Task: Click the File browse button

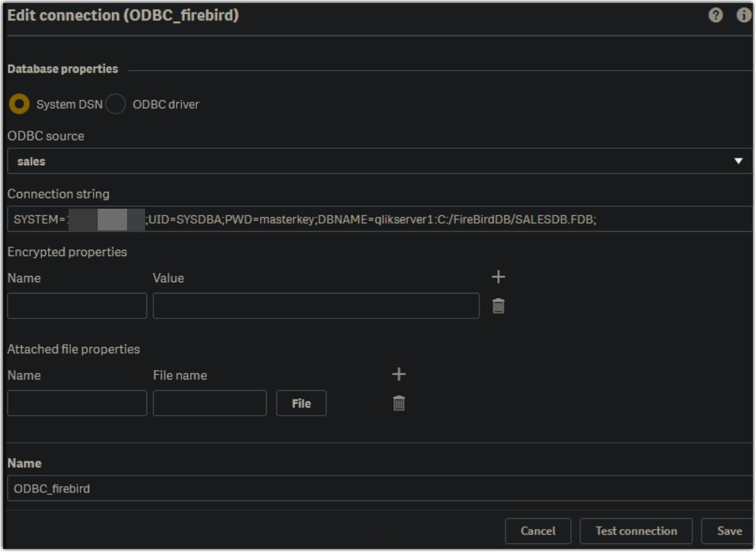Action: coord(301,404)
